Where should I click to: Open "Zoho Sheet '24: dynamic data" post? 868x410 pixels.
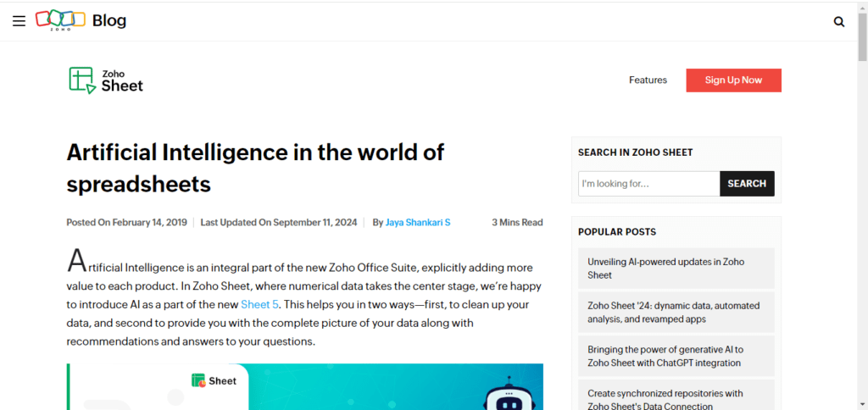(674, 313)
